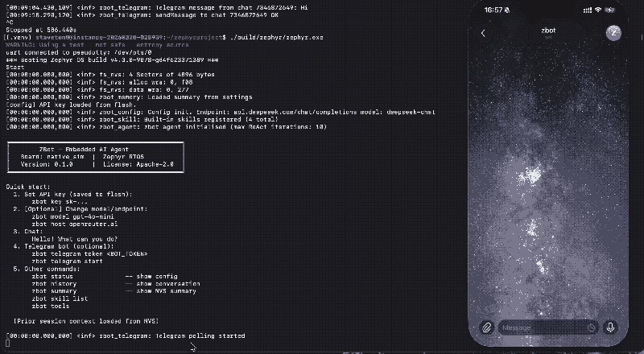Click the "Telegram polling started" log line
Viewport: 644px width, 354px height.
[x=126, y=336]
